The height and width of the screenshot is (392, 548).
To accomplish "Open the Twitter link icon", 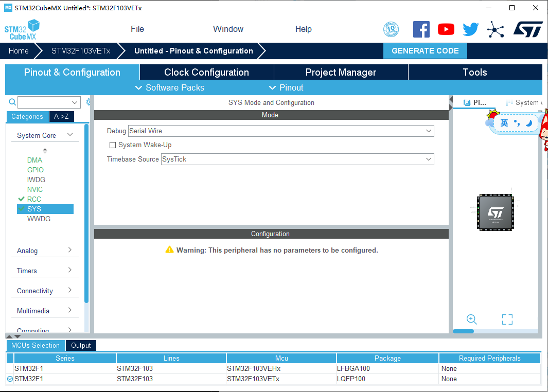I will [470, 29].
